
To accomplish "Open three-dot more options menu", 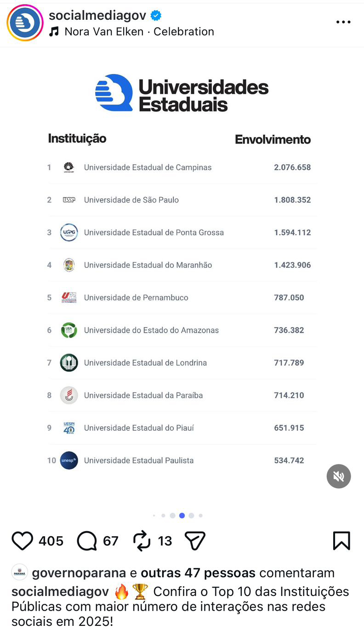I will tap(343, 22).
